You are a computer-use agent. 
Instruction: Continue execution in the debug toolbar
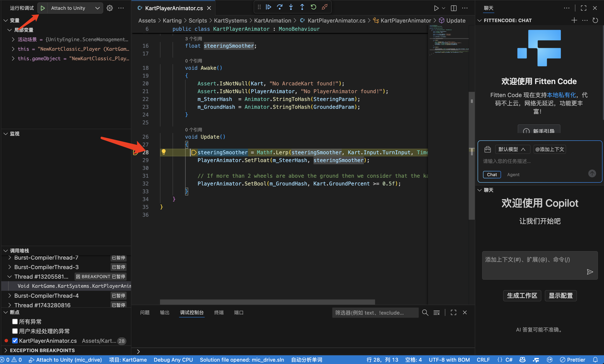point(268,7)
